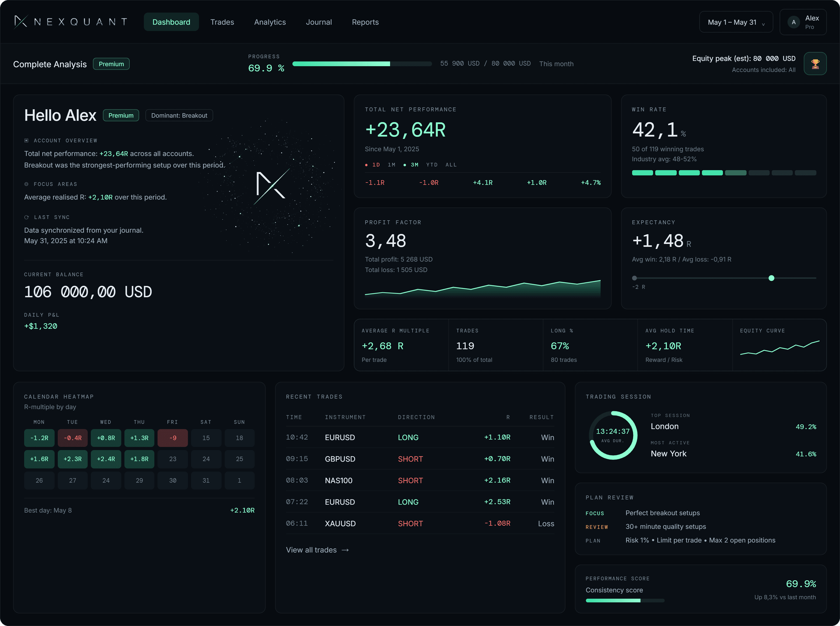Go to the Analytics tab
Viewport: 840px width, 626px height.
270,22
